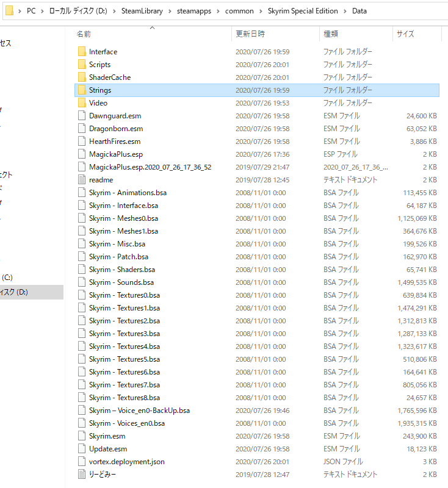This screenshot has width=448, height=488.
Task: Select file name Skyrim - Voices_en0.bsa
Action: point(127,423)
